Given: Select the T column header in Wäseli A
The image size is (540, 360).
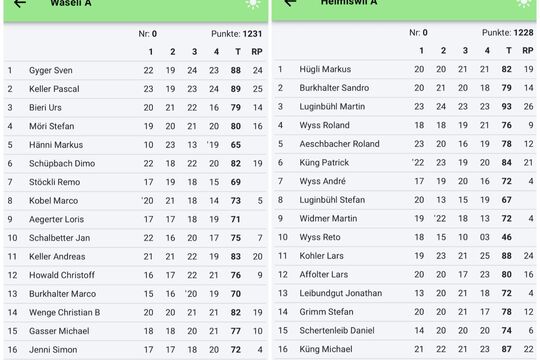Looking at the screenshot, I should coord(238,52).
